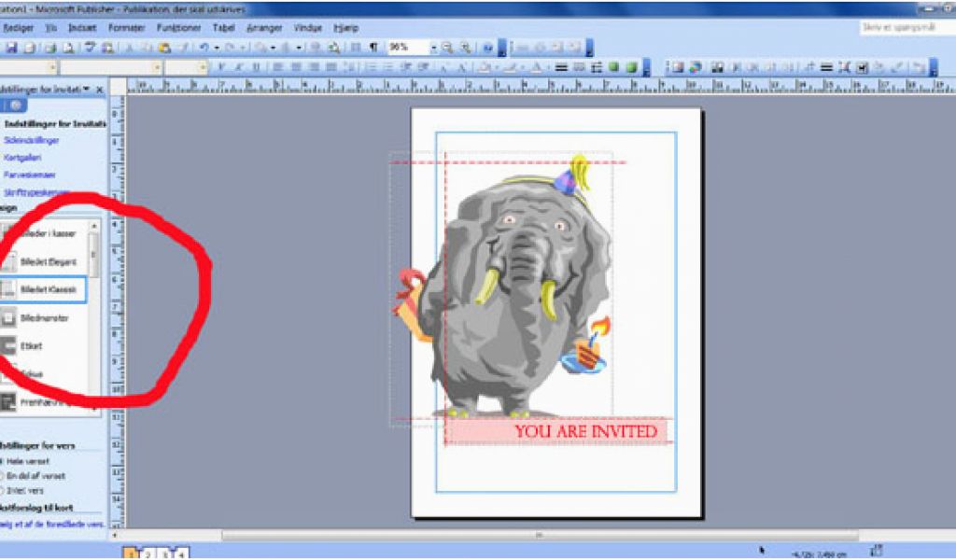Run the spelling check toolbar icon
This screenshot has height=560, width=956.
pos(91,48)
